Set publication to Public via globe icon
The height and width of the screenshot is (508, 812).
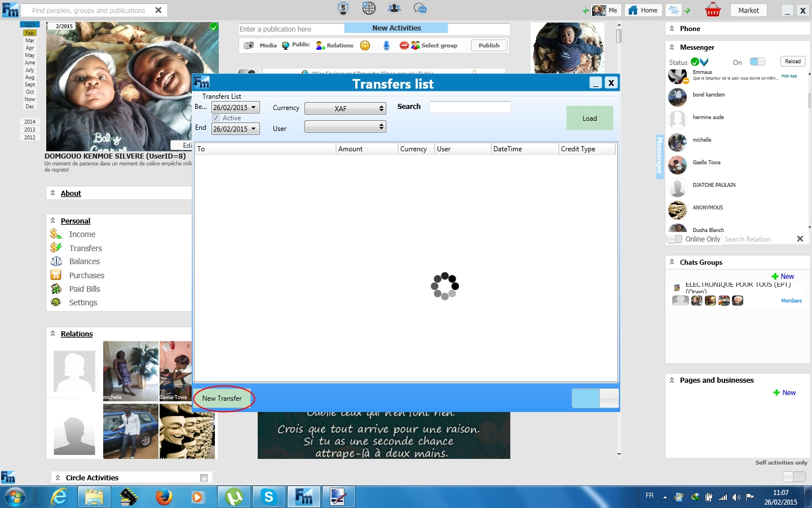click(x=285, y=45)
